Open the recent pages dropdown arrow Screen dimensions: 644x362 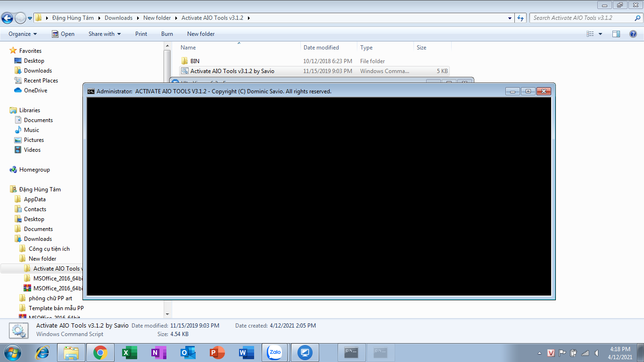click(30, 18)
